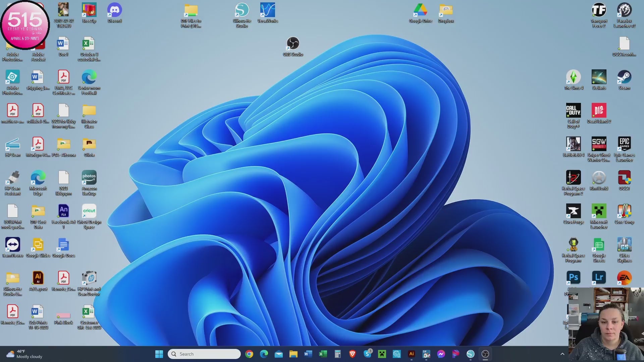The image size is (644, 362).
Task: Open the VersaWorks desktop icon
Action: pyautogui.click(x=267, y=10)
